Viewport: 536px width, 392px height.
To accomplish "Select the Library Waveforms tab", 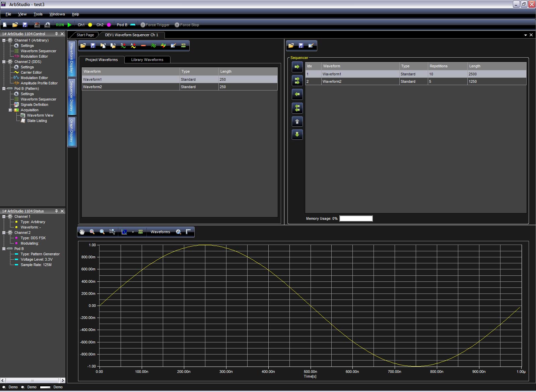I will 147,60.
